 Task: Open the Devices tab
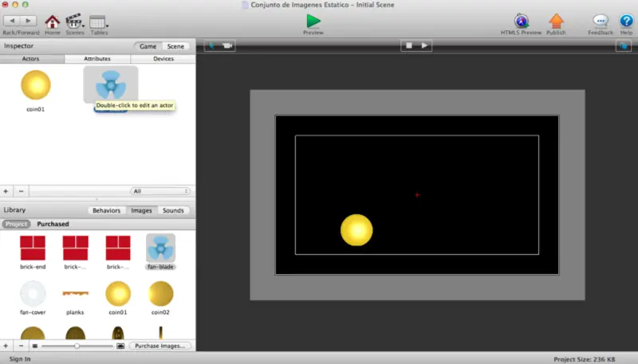[163, 59]
